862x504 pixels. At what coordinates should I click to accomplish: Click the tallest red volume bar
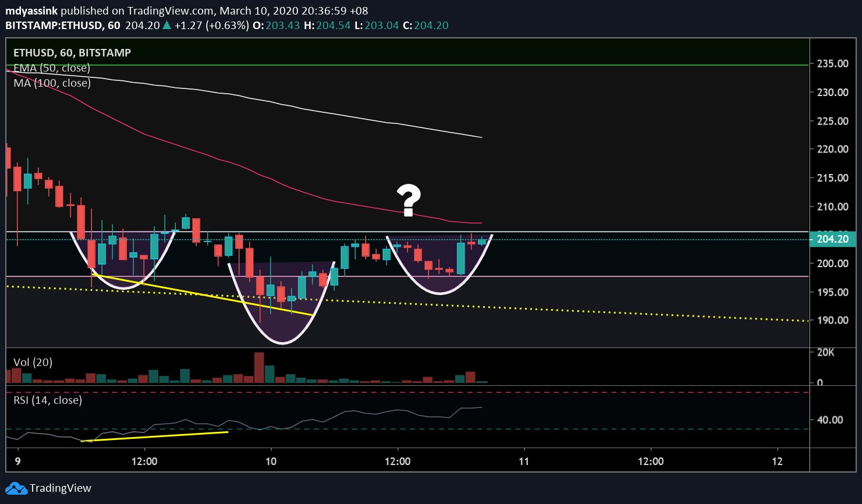(258, 367)
